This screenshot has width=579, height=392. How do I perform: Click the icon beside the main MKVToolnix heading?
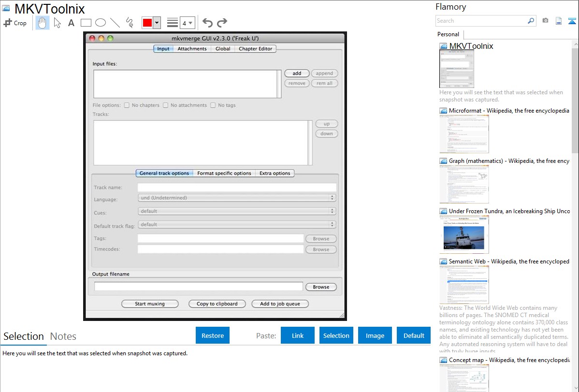click(6, 8)
